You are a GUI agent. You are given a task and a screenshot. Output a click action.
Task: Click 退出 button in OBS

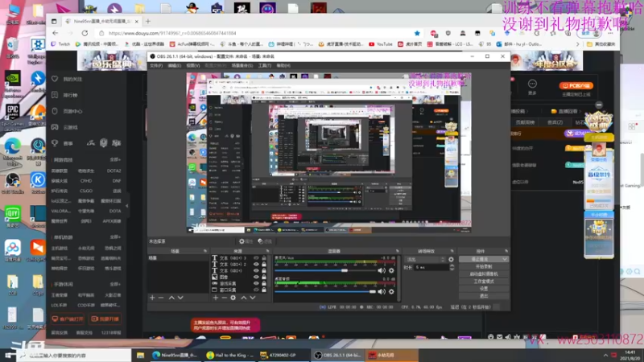484,296
